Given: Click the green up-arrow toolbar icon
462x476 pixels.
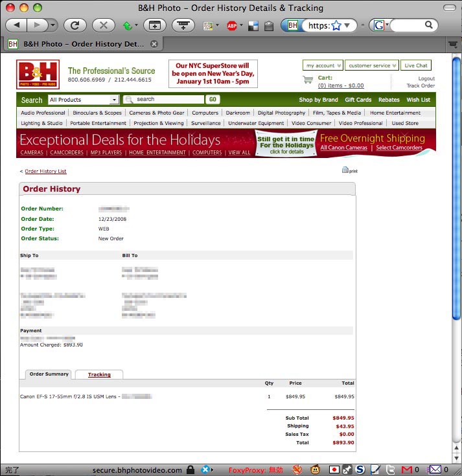Looking at the screenshot, I should coord(128,26).
